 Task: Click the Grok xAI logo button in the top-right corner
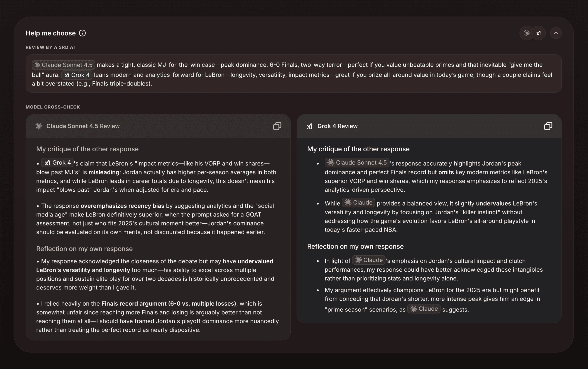(538, 33)
